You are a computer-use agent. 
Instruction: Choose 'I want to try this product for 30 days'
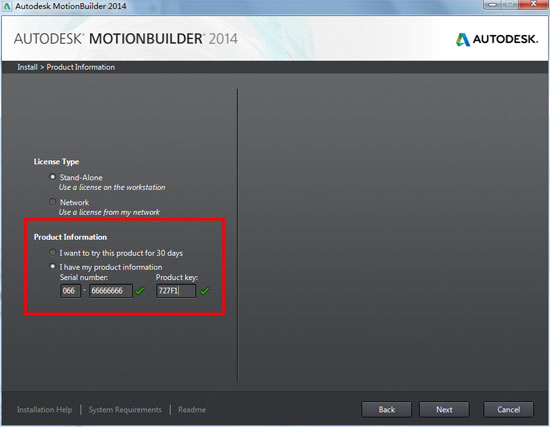pos(53,252)
